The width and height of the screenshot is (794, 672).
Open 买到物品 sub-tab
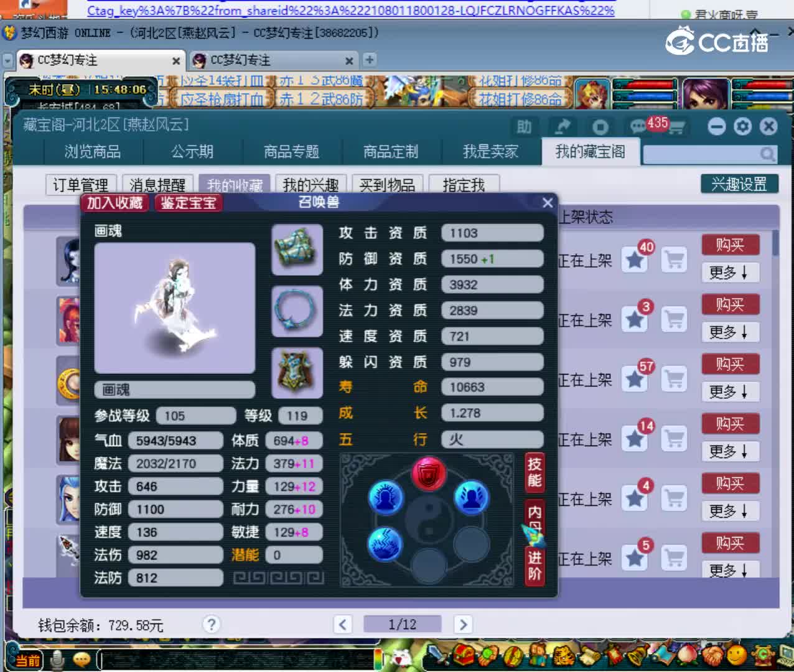point(387,185)
